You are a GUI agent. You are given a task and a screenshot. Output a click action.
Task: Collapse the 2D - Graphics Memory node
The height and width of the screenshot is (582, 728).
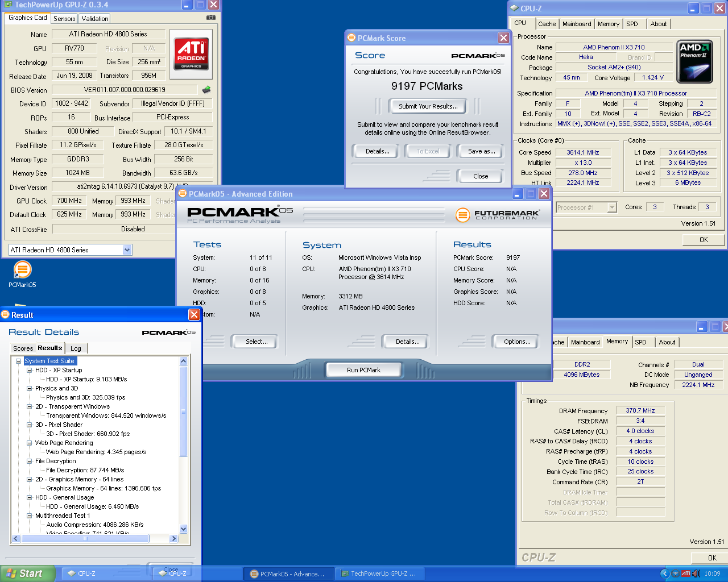(30, 479)
